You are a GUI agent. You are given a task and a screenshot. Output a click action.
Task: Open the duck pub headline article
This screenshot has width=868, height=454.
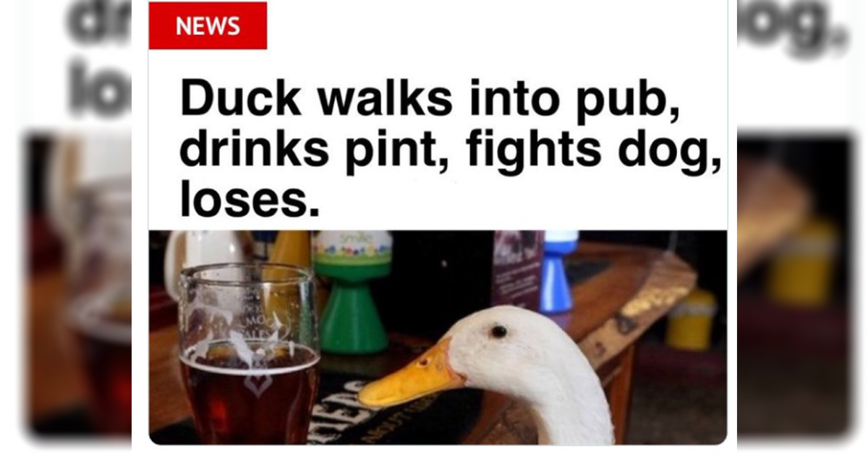pyautogui.click(x=450, y=152)
